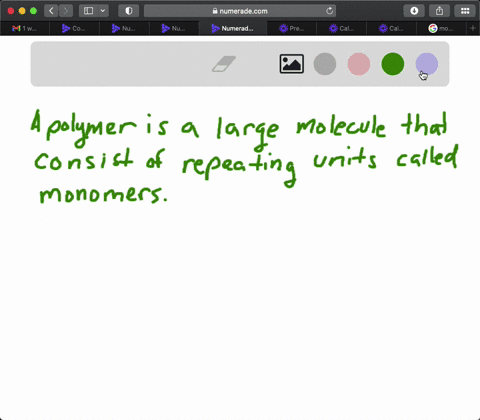Switch to the Gmail tab
Image resolution: width=480 pixels, height=420 pixels.
[x=25, y=29]
